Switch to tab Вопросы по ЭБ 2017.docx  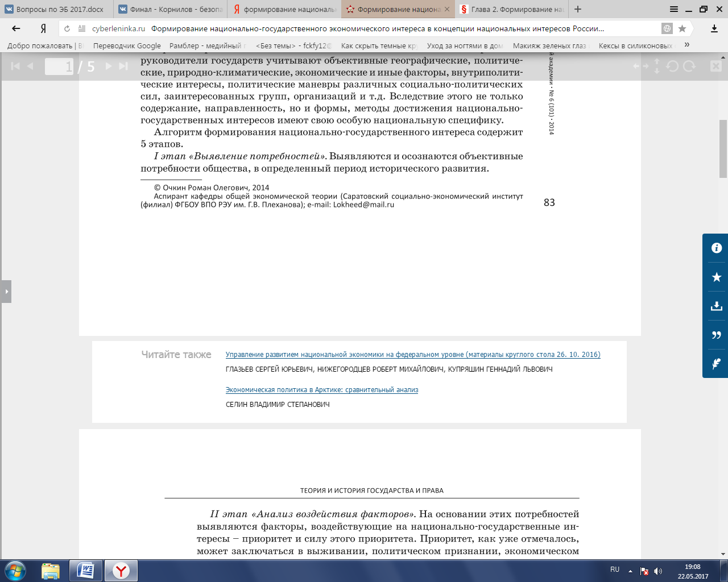pyautogui.click(x=56, y=9)
